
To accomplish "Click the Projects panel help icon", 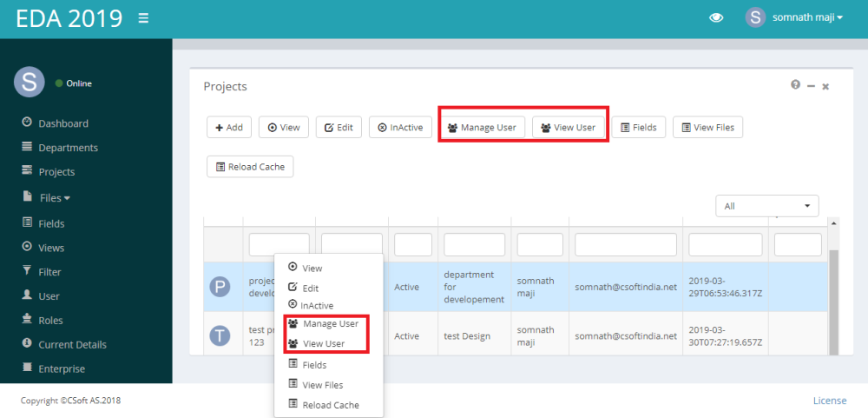I will tap(795, 85).
